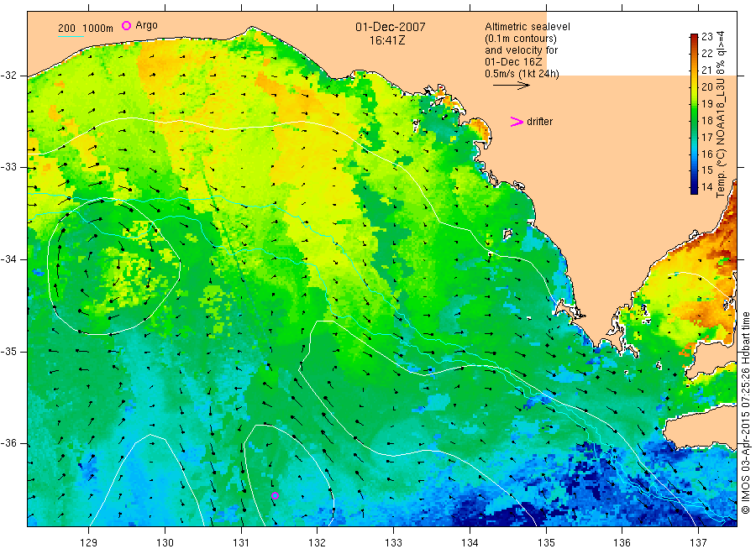Click the 'Altimetric sealevel' caption
The height and width of the screenshot is (554, 756).
528,27
